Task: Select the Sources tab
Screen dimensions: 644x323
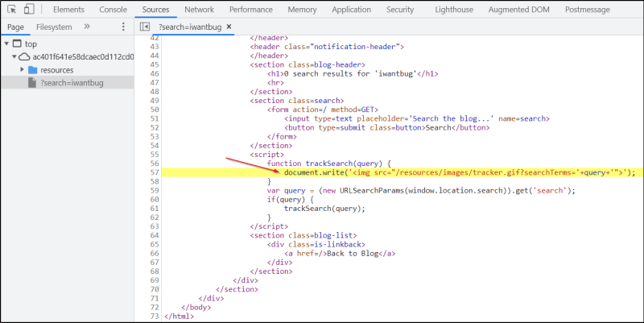Action: 155,10
